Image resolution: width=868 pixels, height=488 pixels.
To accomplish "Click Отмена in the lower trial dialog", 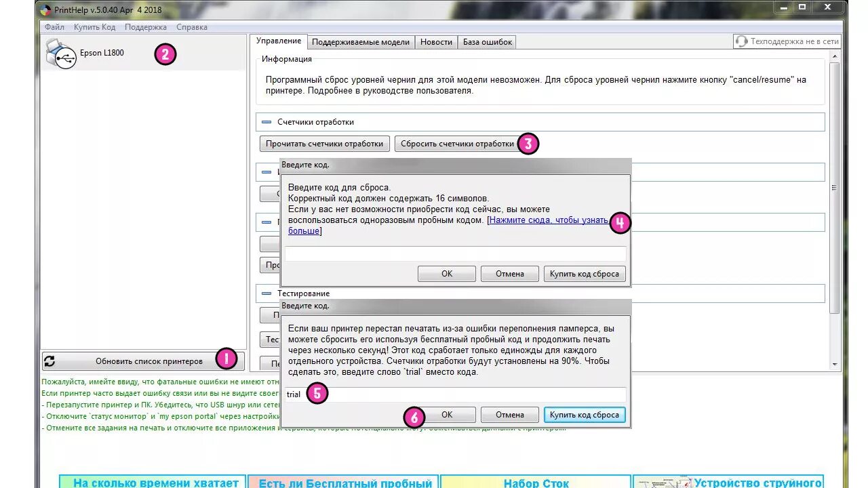I will pyautogui.click(x=509, y=414).
